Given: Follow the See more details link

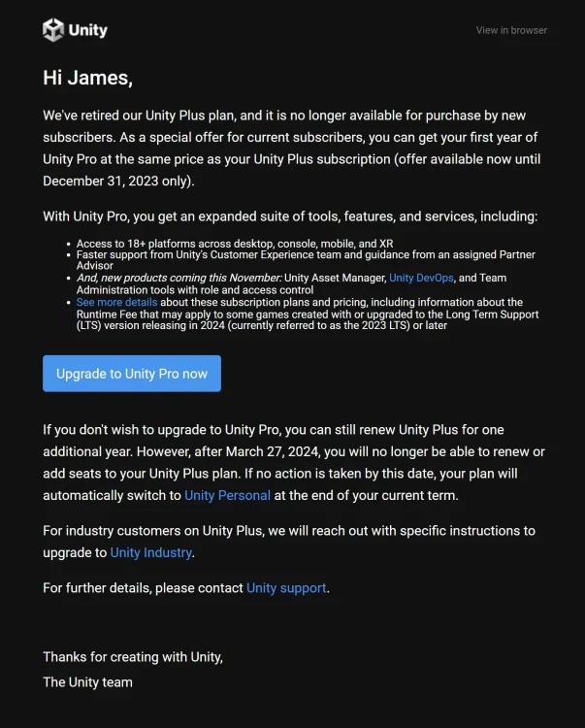Looking at the screenshot, I should coord(117,302).
